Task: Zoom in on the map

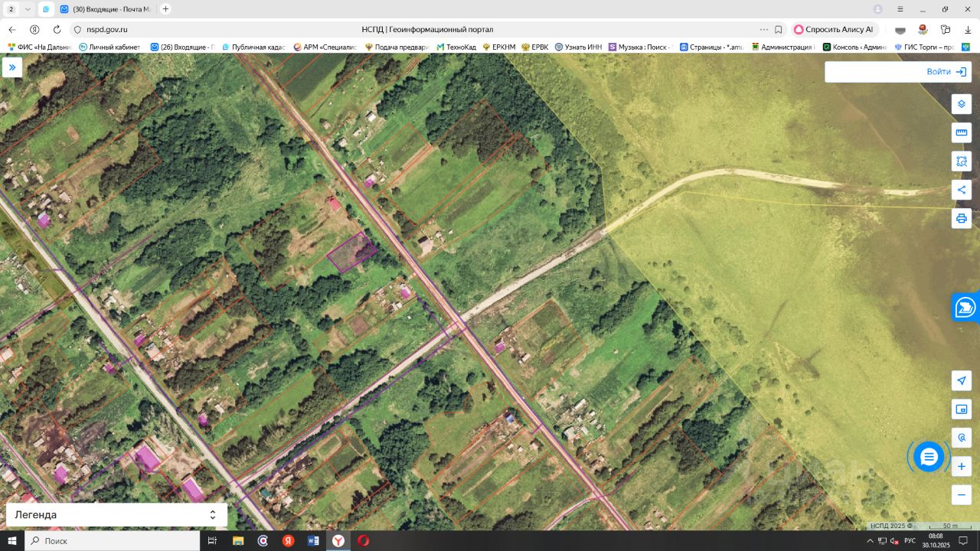Action: (x=962, y=466)
